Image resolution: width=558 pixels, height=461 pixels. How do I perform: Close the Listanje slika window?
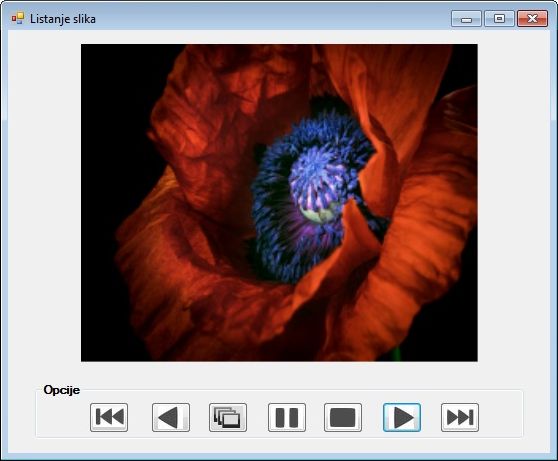click(x=532, y=19)
